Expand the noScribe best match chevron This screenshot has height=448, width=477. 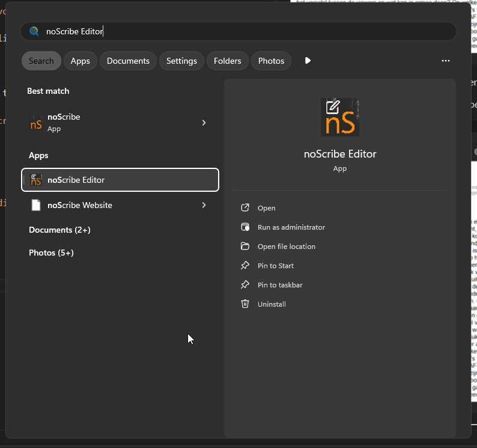[204, 123]
